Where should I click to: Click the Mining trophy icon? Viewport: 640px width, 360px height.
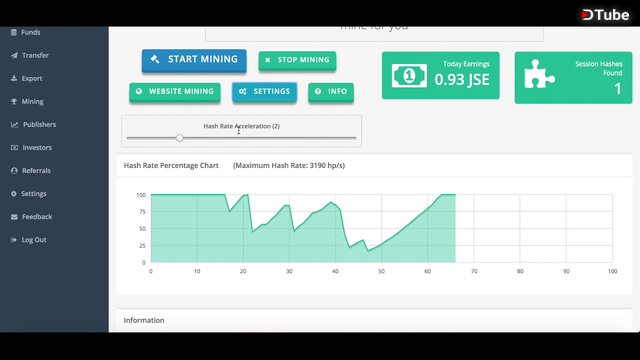pyautogui.click(x=14, y=101)
